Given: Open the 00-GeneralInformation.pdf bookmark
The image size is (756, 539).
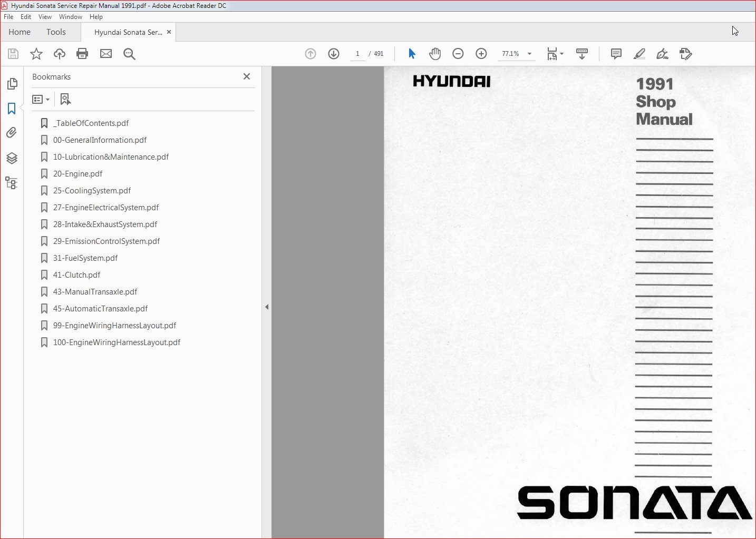Looking at the screenshot, I should [100, 140].
